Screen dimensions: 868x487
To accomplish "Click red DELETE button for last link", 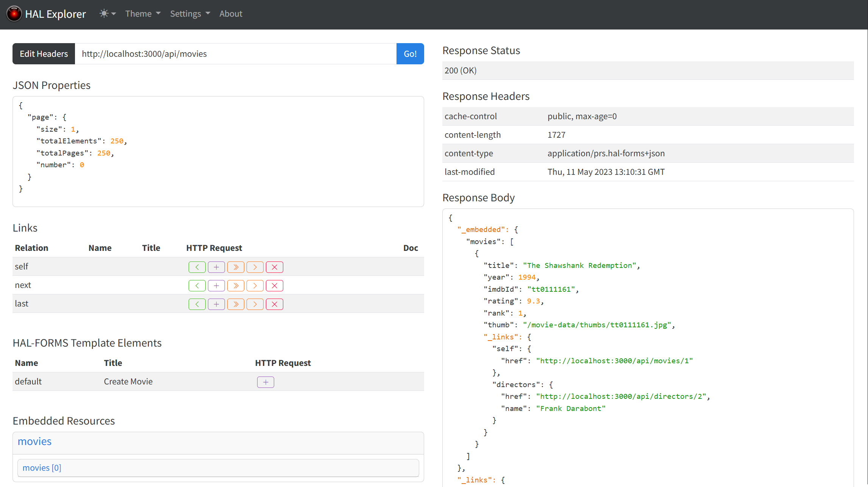I will (x=275, y=304).
